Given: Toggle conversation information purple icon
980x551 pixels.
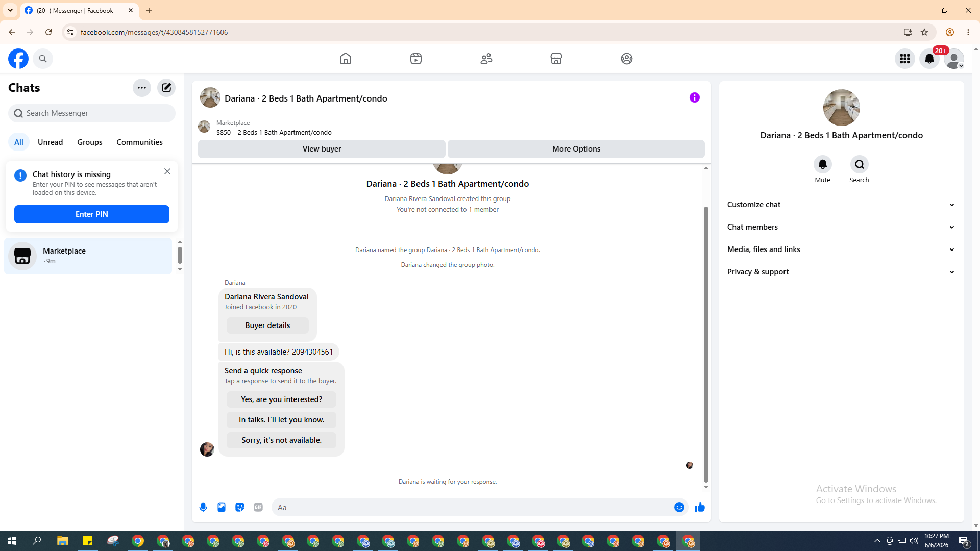Looking at the screenshot, I should coord(695,97).
